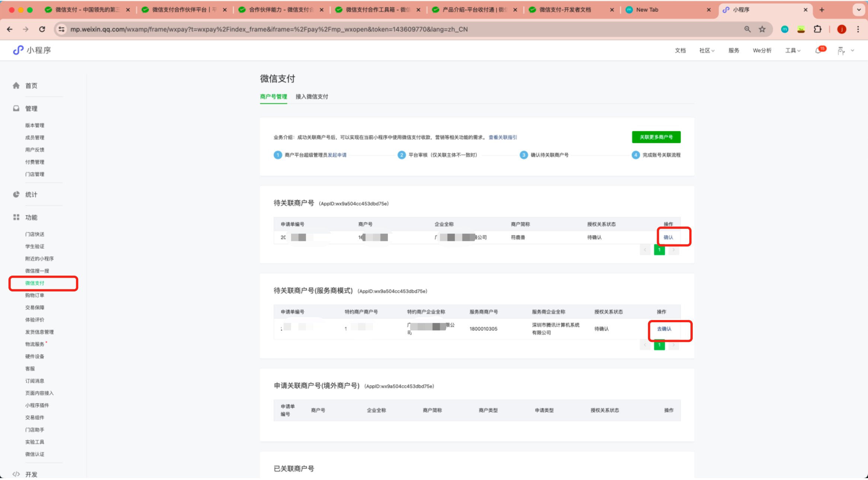Image resolution: width=868 pixels, height=480 pixels.
Task: Expand the 工具 dropdown menu
Action: [x=792, y=51]
